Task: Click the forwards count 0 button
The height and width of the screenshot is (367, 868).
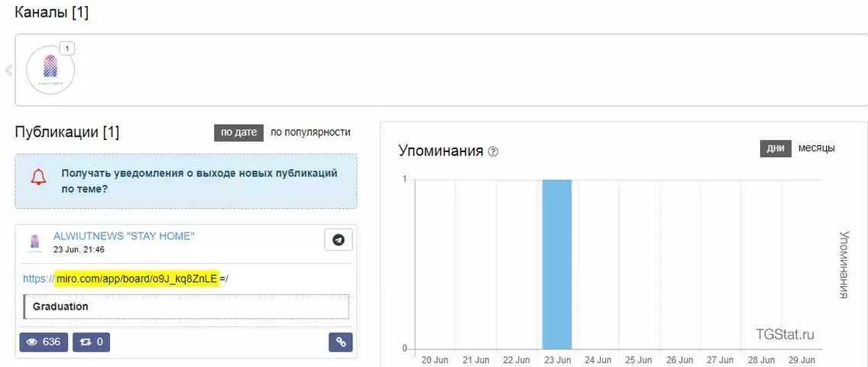Action: [92, 342]
